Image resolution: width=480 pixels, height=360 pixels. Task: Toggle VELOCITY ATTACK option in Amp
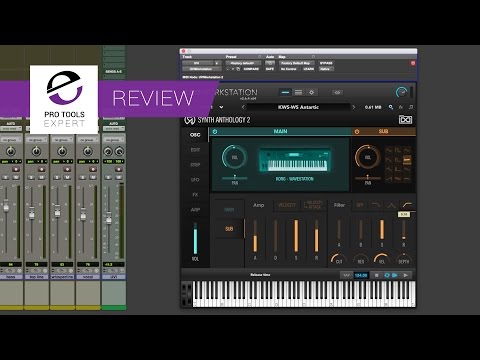click(x=313, y=205)
